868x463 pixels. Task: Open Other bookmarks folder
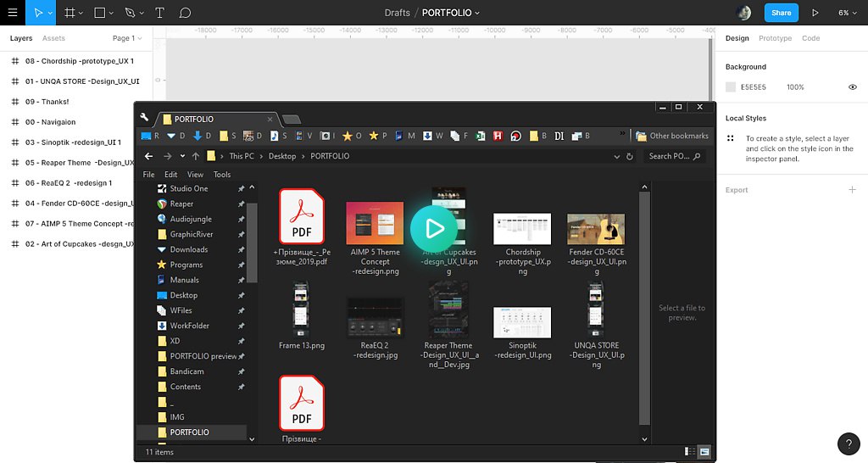pos(672,136)
